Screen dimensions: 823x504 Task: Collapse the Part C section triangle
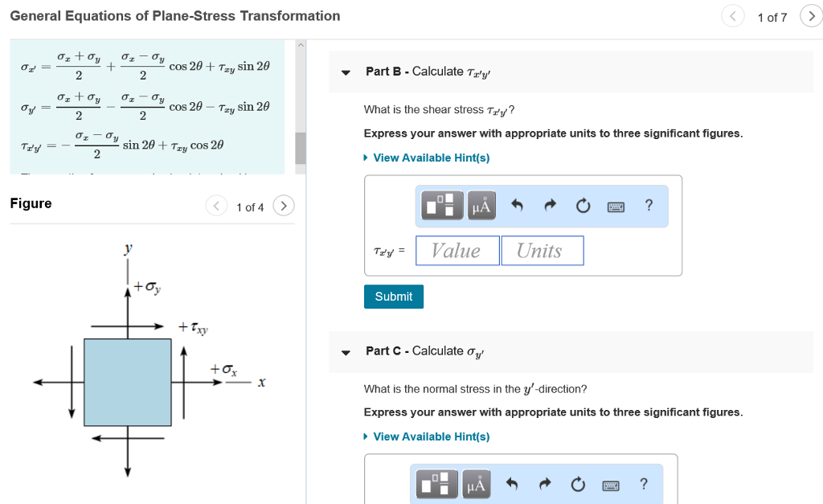click(x=345, y=352)
